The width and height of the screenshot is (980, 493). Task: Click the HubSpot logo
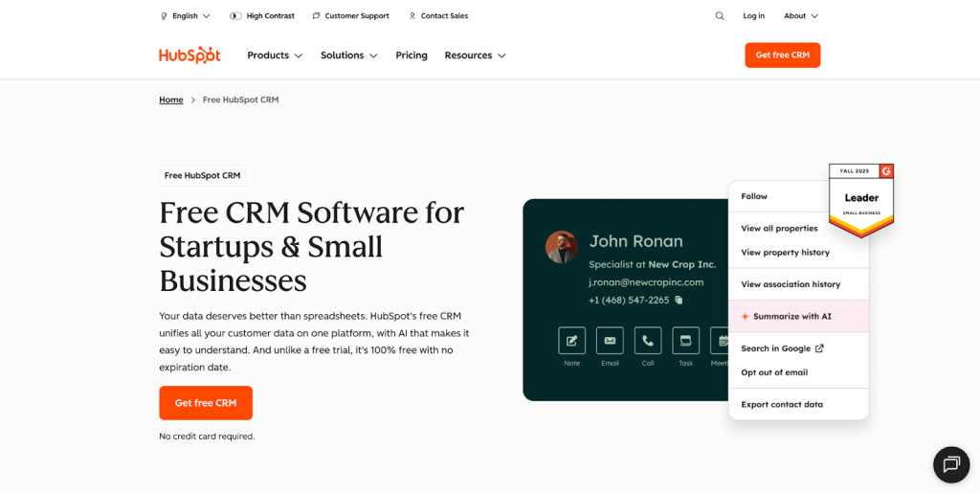[189, 56]
